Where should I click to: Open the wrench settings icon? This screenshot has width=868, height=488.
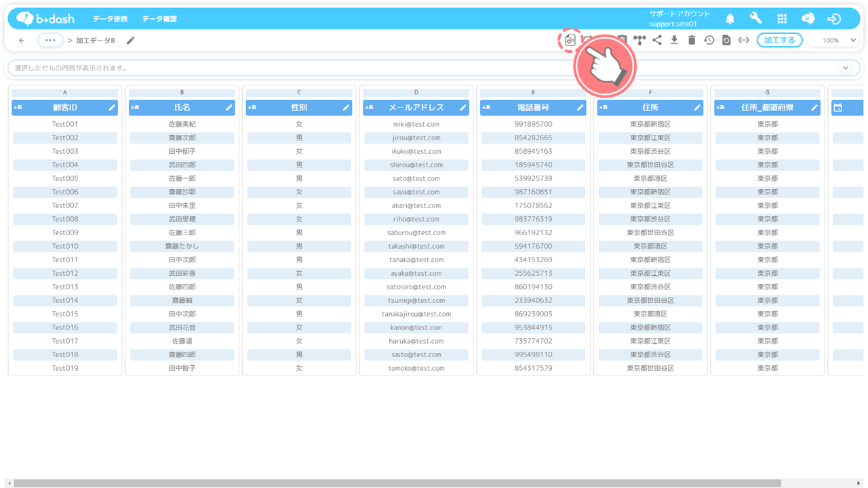[755, 19]
